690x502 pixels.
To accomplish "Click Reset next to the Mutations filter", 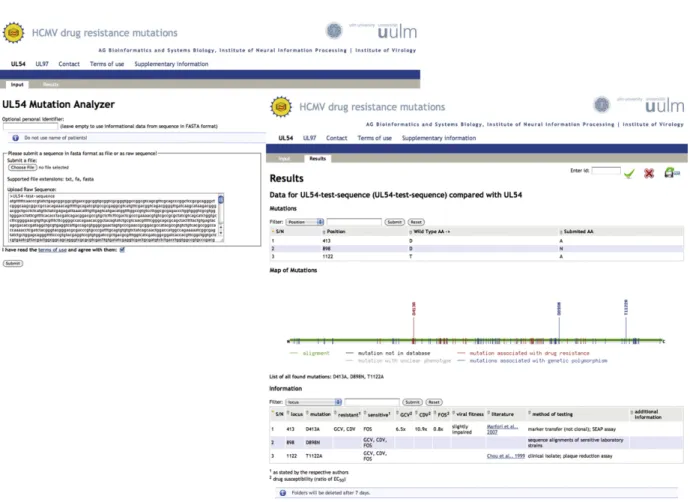I will click(x=416, y=222).
